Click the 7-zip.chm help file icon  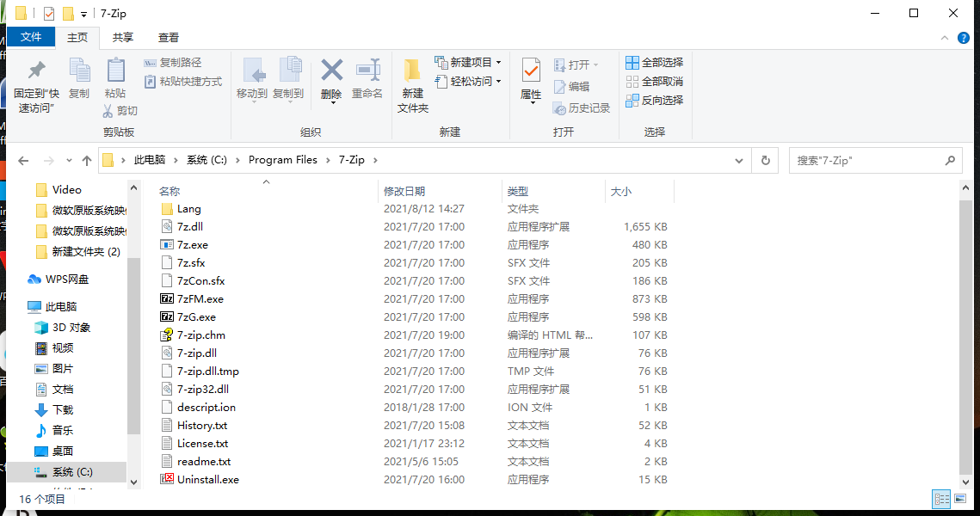[166, 335]
